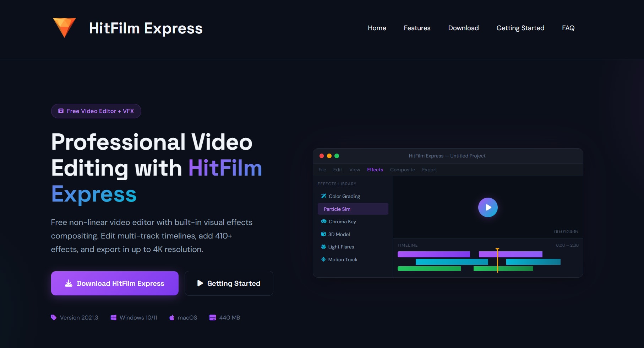644x348 pixels.
Task: Select 3D Model in the Effects Library
Action: point(353,234)
